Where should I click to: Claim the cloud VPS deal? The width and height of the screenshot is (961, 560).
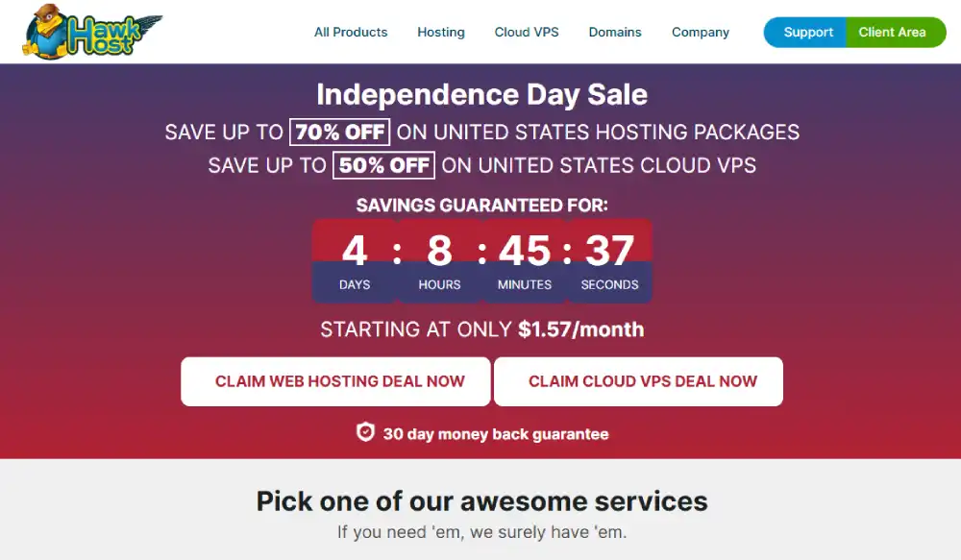[639, 381]
